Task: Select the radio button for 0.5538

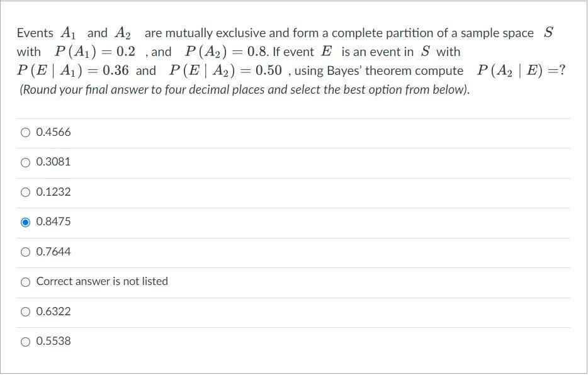Action: 25,341
